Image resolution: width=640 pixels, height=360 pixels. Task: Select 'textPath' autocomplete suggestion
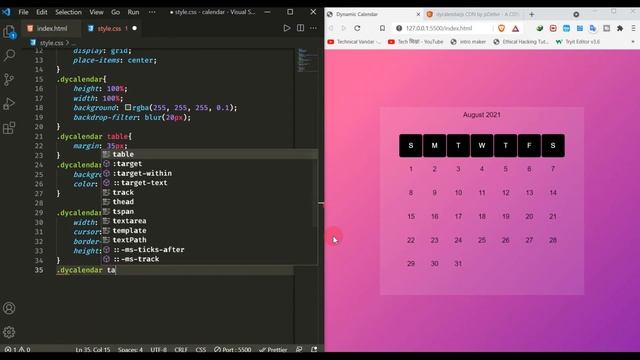[209, 240]
